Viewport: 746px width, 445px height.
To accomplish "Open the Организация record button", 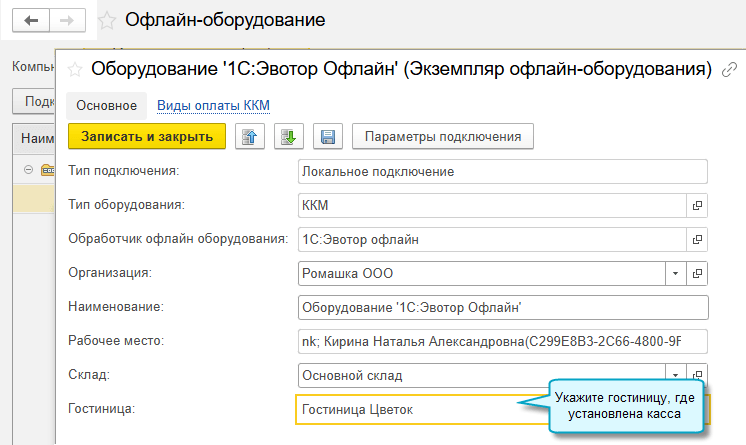I will click(x=697, y=273).
